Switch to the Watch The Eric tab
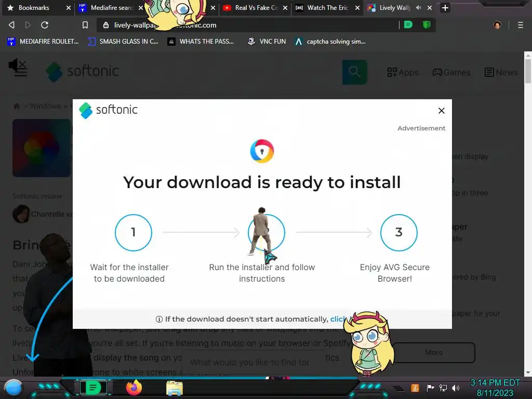The width and height of the screenshot is (532, 399). click(327, 7)
